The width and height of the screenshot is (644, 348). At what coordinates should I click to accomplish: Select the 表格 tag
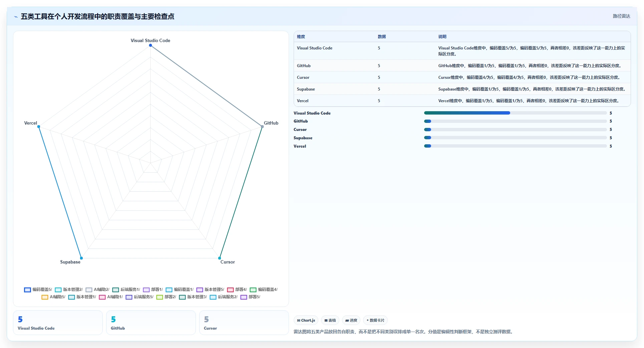(330, 320)
